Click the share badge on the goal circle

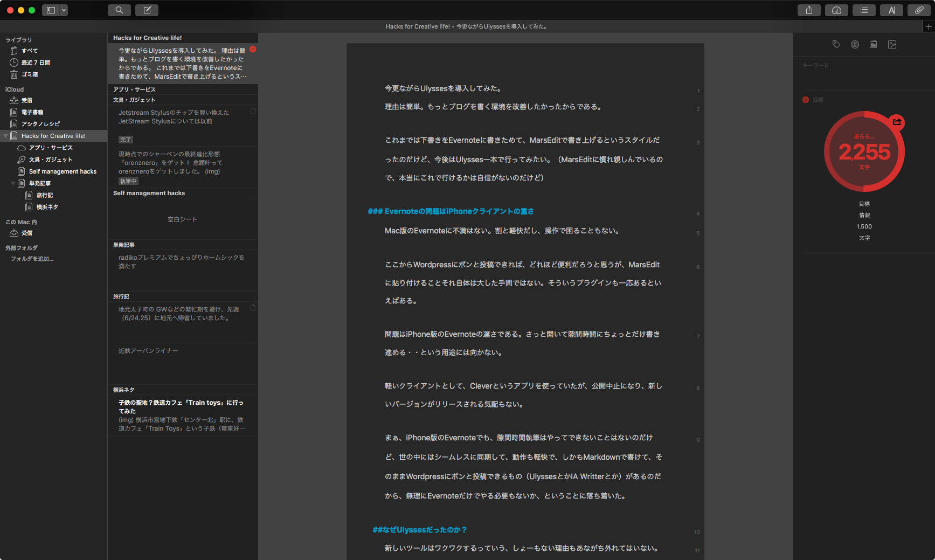click(897, 122)
